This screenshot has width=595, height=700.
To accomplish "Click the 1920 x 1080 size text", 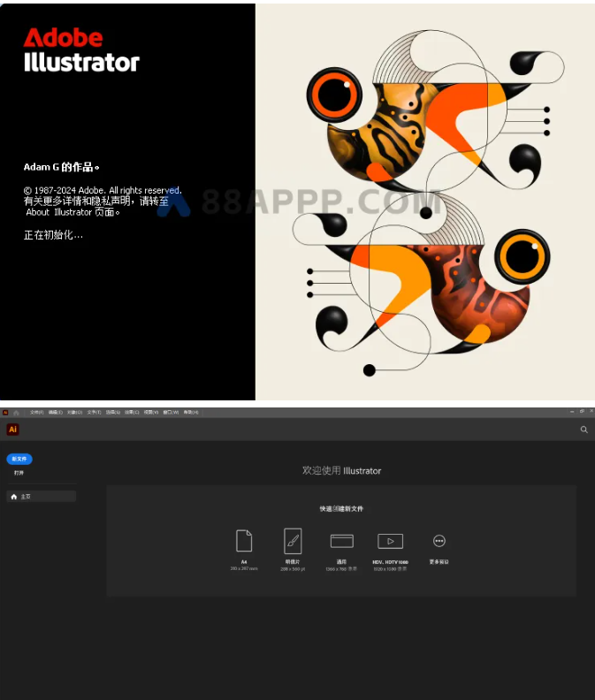I will tap(390, 569).
